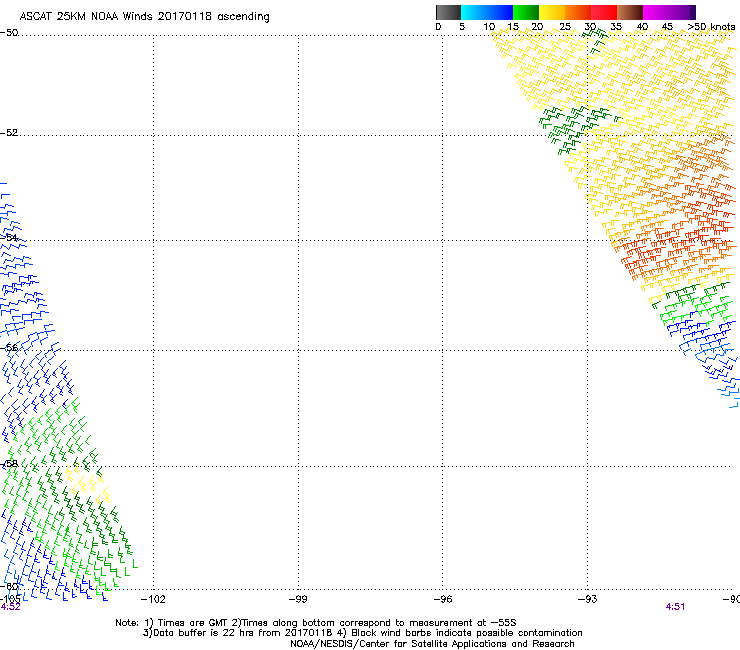Viewport: 740px width, 650px height.
Task: Select the brown 35-40 knots color segment
Action: tap(630, 12)
